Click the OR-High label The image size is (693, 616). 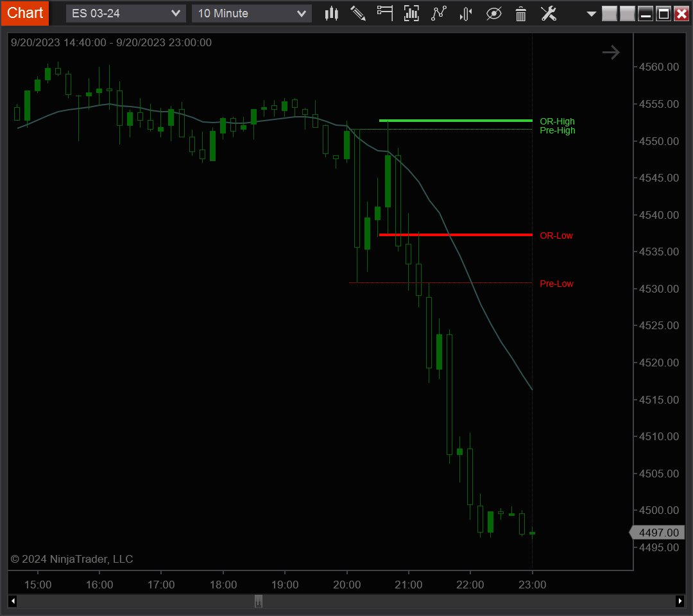point(557,121)
